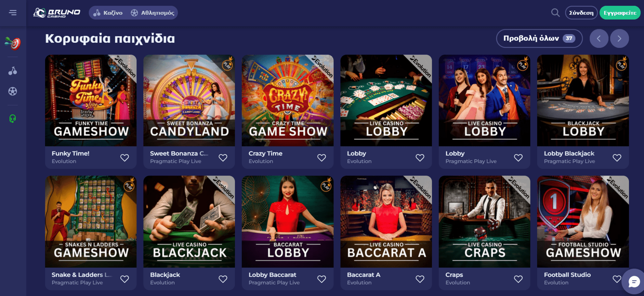Open the Baccarat Lobby thumbnail
644x296 pixels.
click(288, 222)
